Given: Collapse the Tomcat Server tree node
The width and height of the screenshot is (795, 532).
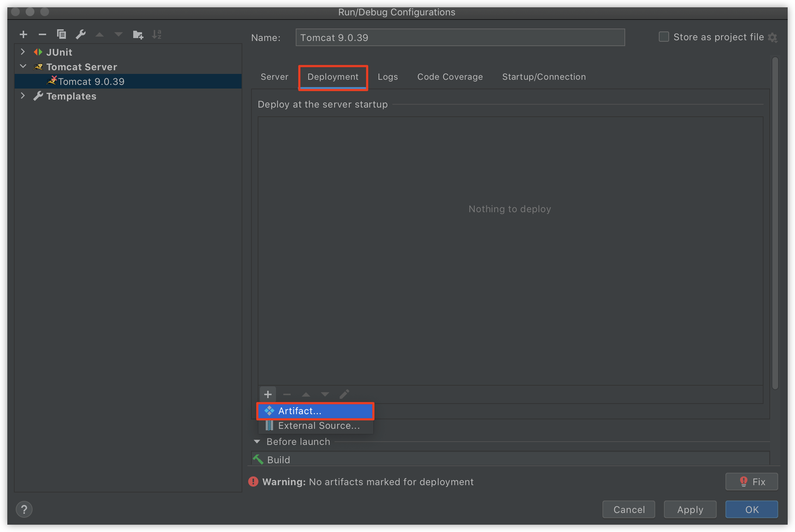Looking at the screenshot, I should coord(23,66).
